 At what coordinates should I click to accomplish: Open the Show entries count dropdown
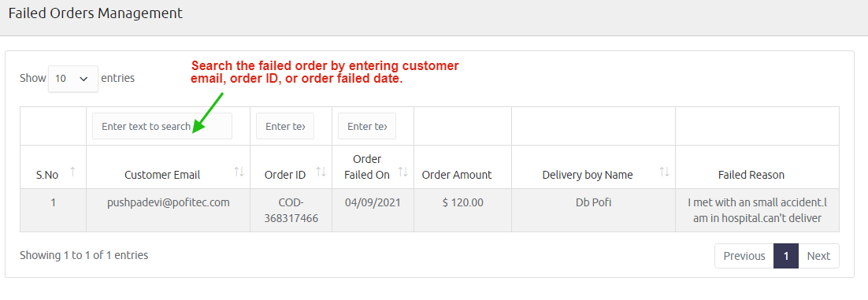(73, 79)
